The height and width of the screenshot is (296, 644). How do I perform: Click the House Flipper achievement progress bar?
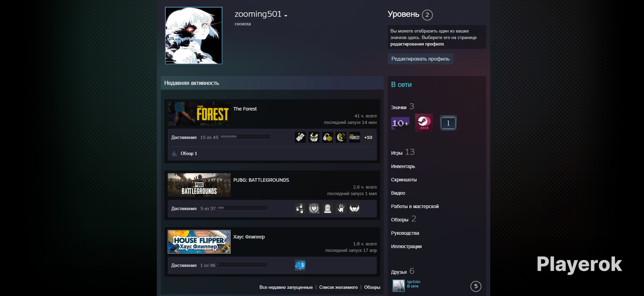[x=242, y=265]
